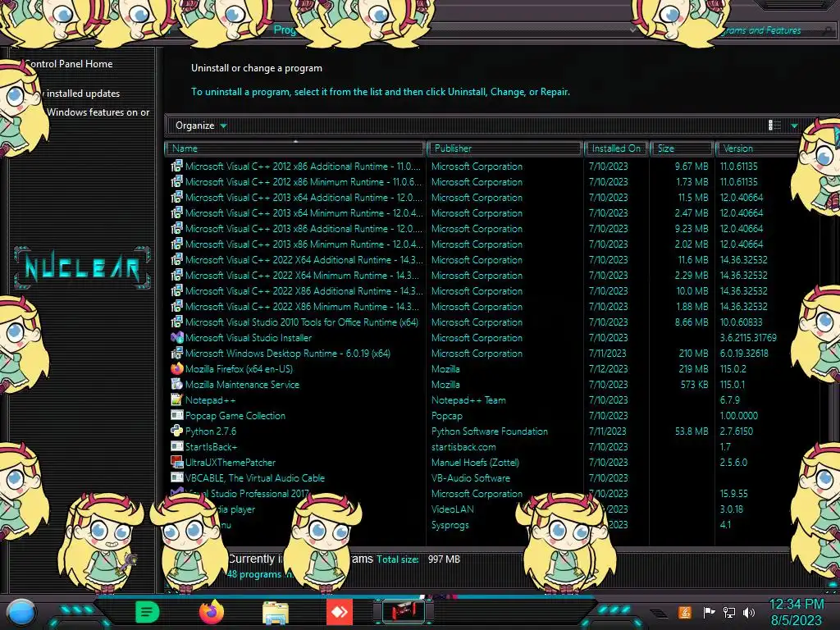Click Visual Studio 2010 Tools for Office icon

[x=177, y=322]
